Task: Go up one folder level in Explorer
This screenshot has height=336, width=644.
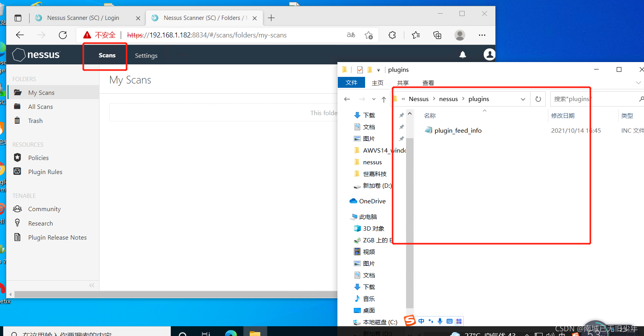Action: [384, 99]
